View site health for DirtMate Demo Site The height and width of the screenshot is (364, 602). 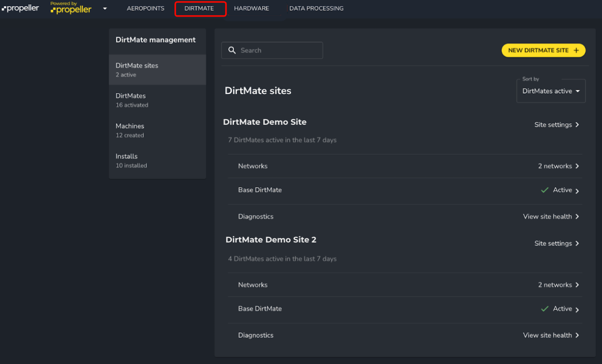tap(551, 217)
